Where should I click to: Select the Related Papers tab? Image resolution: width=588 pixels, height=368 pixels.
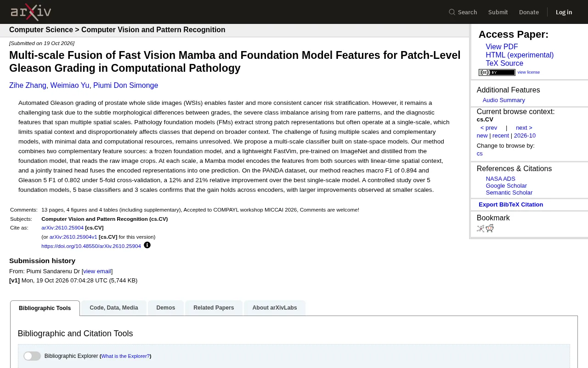pos(214,308)
